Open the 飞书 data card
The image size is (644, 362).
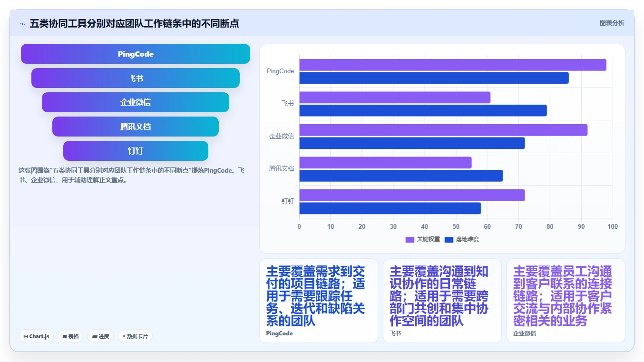[442, 301]
